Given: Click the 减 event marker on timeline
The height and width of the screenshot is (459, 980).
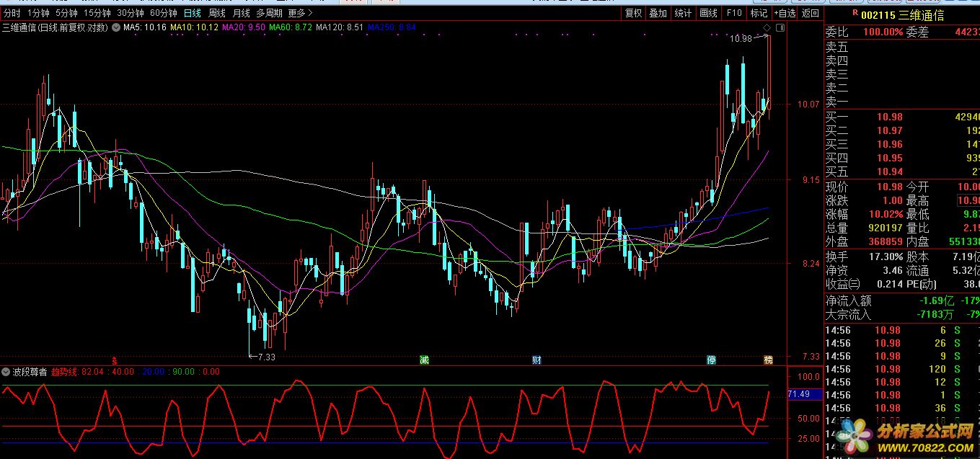Looking at the screenshot, I should [424, 360].
